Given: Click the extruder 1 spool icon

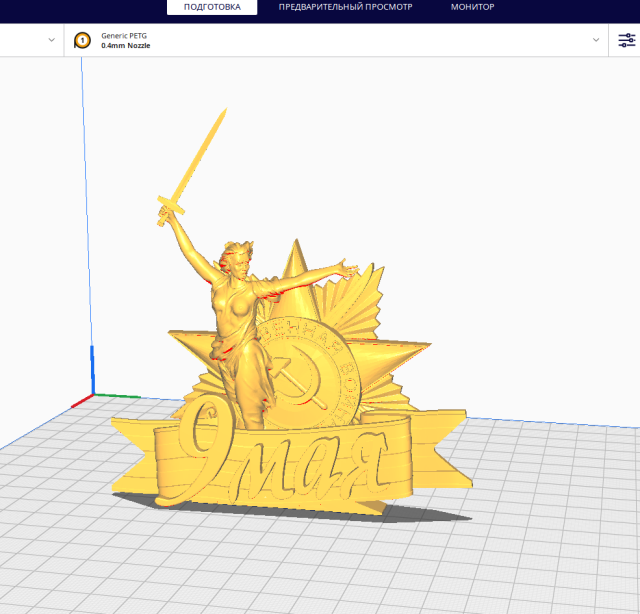Looking at the screenshot, I should pyautogui.click(x=82, y=40).
